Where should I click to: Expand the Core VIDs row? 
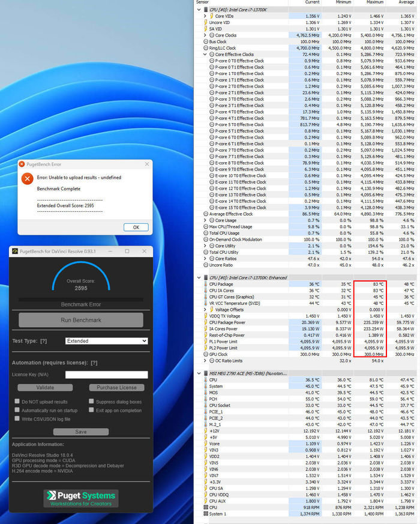click(205, 16)
